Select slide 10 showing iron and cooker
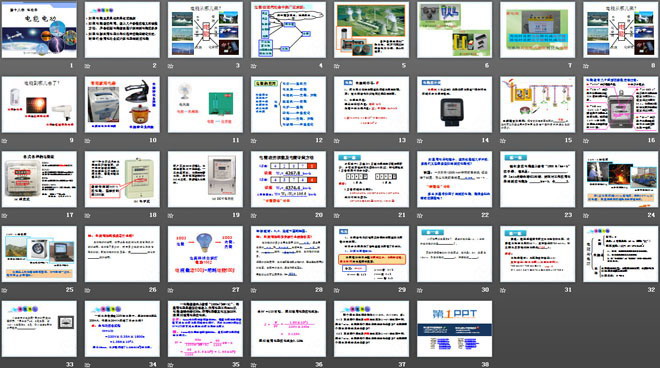 [122, 104]
